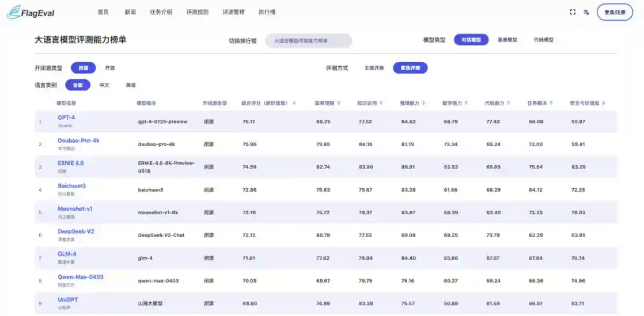Sort by 代码能力 column arrows

509,104
